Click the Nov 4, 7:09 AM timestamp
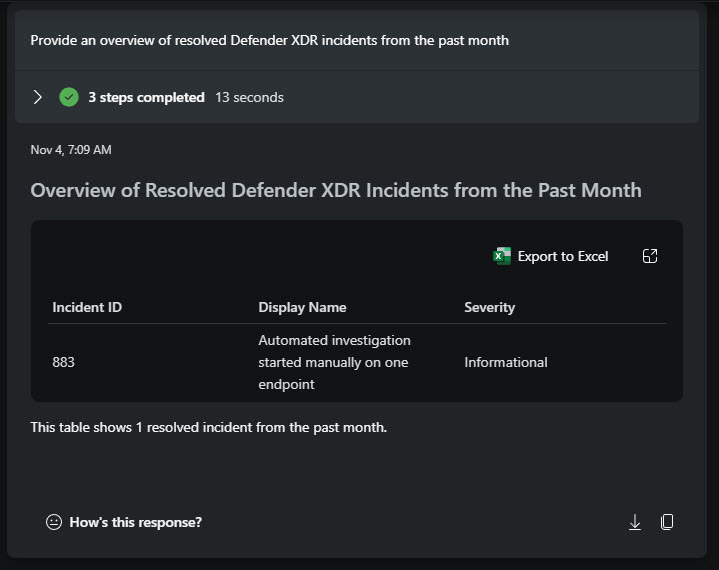 click(71, 149)
